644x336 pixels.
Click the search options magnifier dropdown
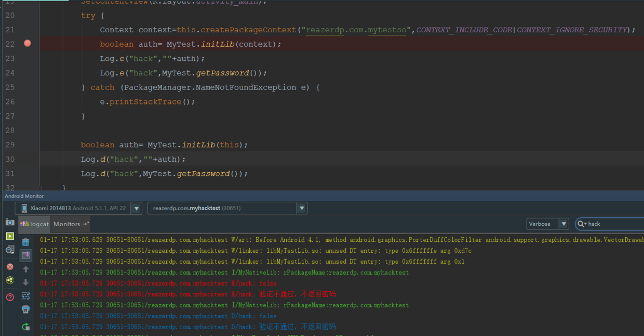tap(582, 224)
